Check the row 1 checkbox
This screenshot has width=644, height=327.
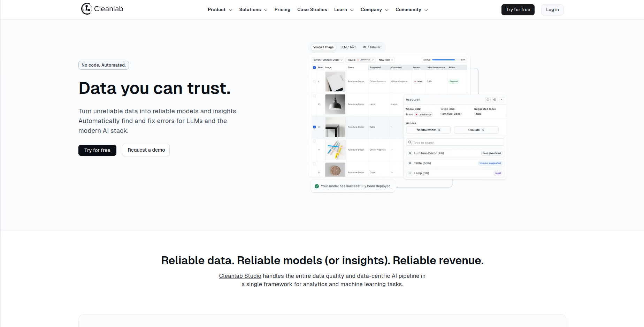point(314,82)
